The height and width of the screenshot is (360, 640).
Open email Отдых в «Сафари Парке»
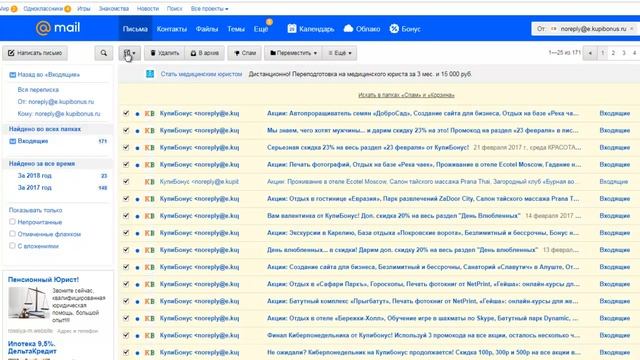tap(423, 284)
